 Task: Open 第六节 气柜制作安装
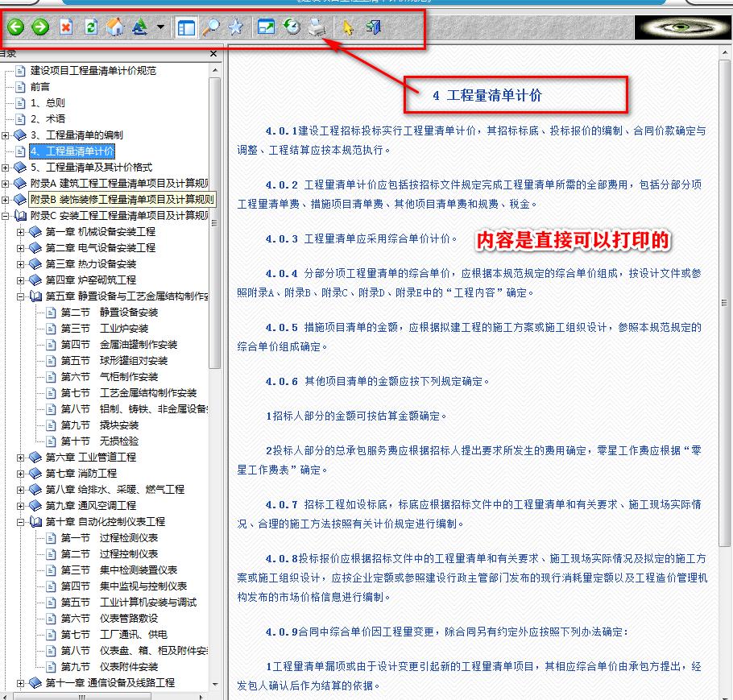point(110,377)
